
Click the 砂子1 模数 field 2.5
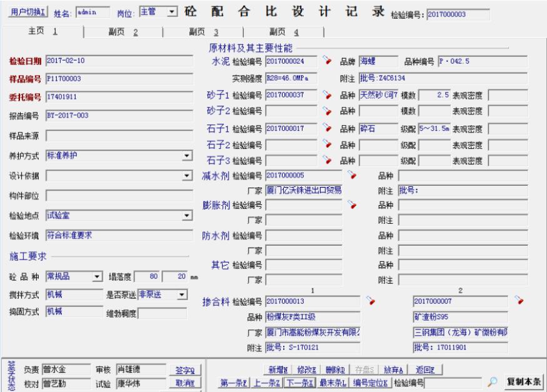pyautogui.click(x=434, y=95)
